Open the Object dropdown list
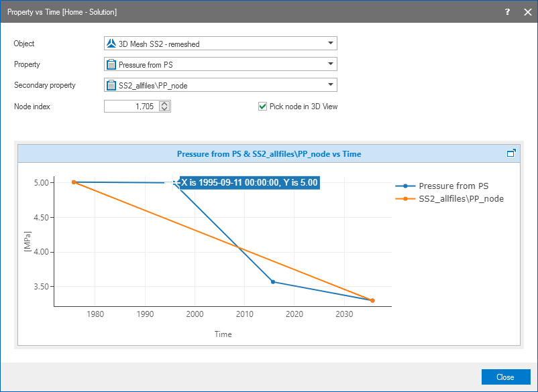538x392 pixels. pos(329,44)
